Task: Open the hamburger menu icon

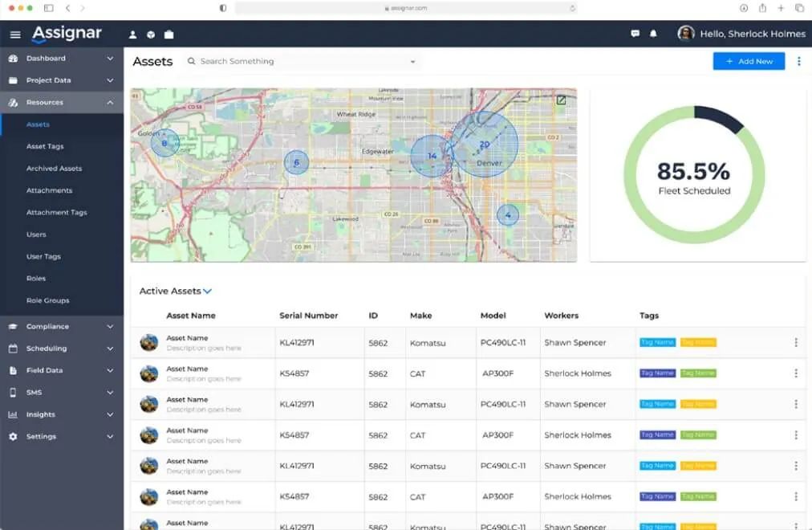Action: click(x=15, y=35)
